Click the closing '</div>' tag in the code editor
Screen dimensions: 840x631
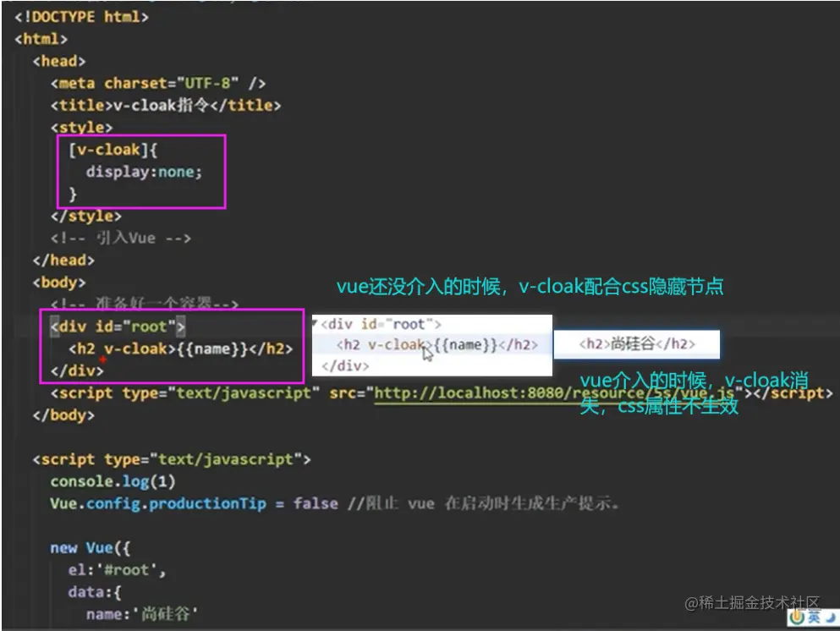(77, 370)
